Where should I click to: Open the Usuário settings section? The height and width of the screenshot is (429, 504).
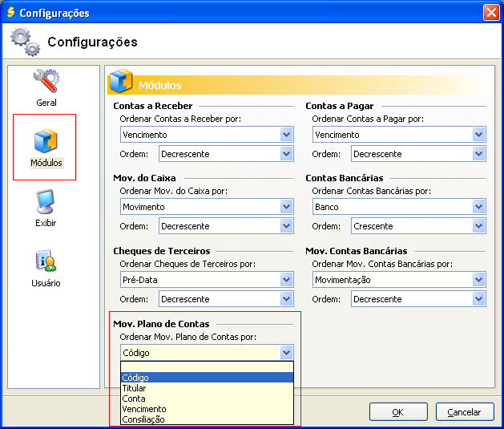46,269
